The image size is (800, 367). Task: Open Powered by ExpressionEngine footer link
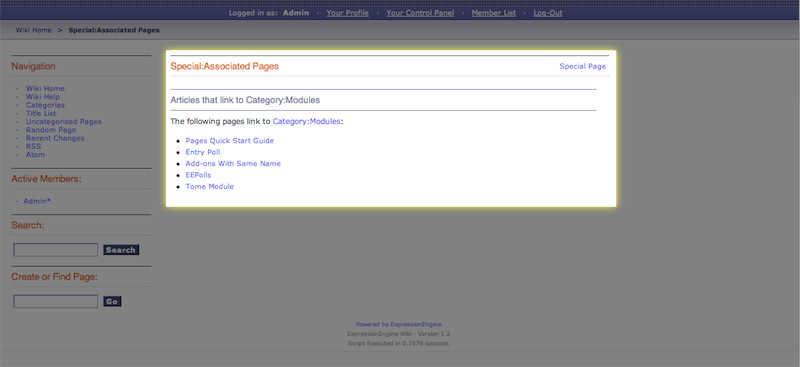tap(399, 324)
